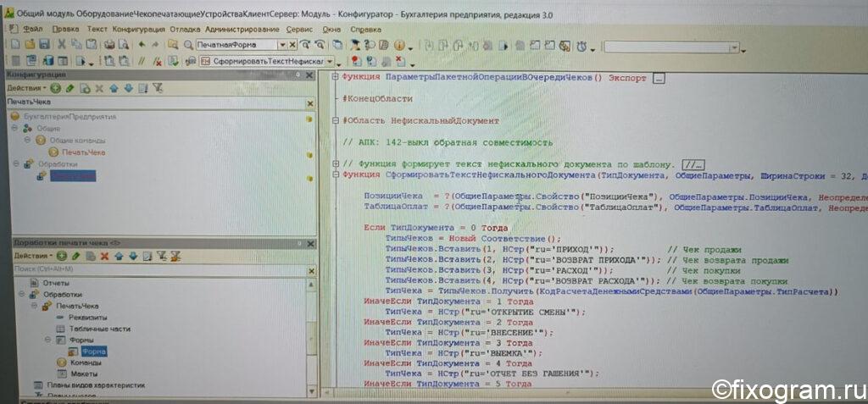Select Отчеты in lower tree
This screenshot has width=868, height=404.
point(57,283)
